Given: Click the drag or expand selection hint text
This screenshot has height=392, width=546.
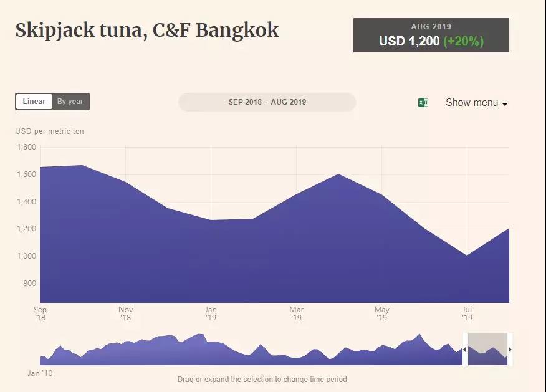Looking at the screenshot, I should point(262,380).
